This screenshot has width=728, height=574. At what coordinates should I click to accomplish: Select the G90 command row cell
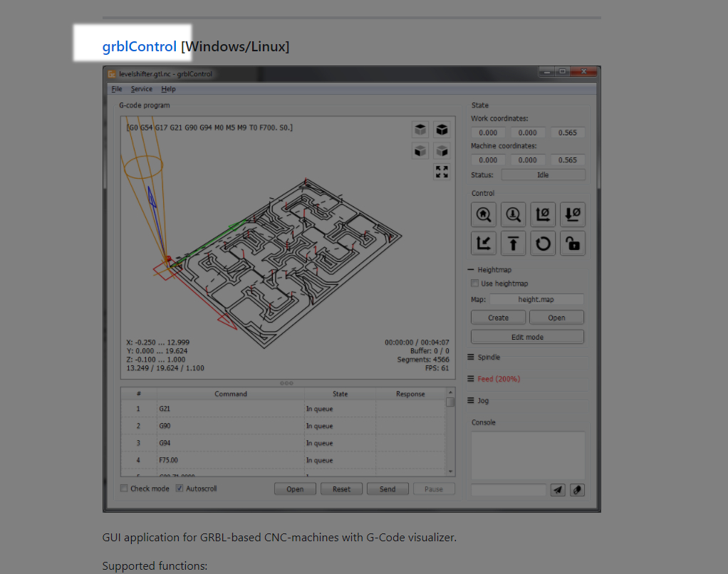point(231,426)
